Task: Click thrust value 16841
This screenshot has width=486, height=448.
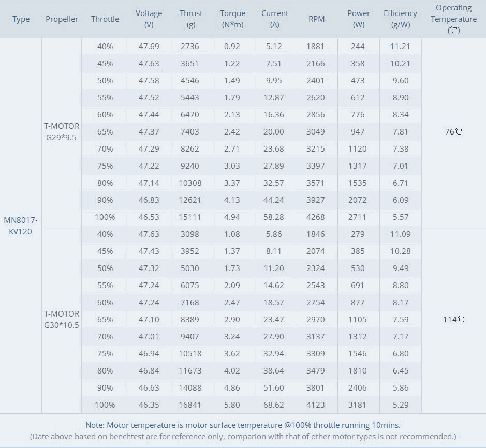Action: [x=190, y=405]
